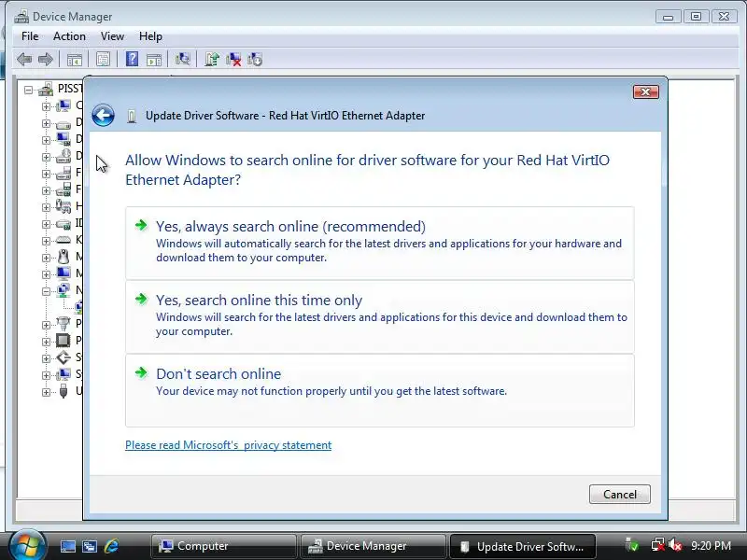This screenshot has width=747, height=560.
Task: Collapse the root computer node in tree
Action: pos(29,90)
